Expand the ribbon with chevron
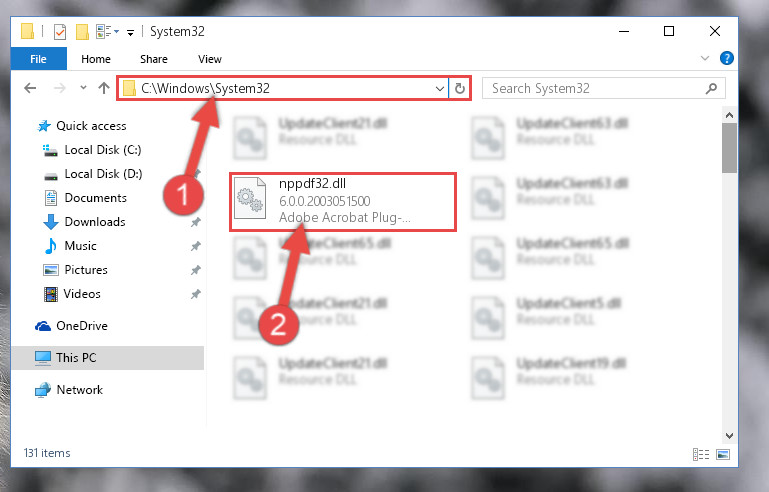This screenshot has height=492, width=769. pos(705,58)
